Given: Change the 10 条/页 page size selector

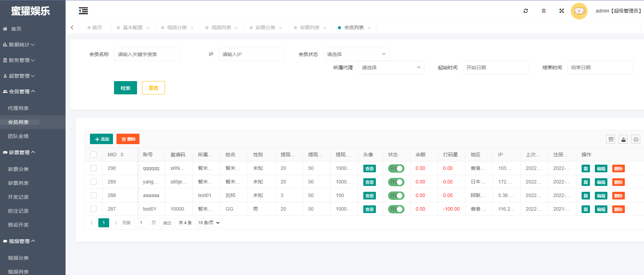Looking at the screenshot, I should [x=209, y=223].
